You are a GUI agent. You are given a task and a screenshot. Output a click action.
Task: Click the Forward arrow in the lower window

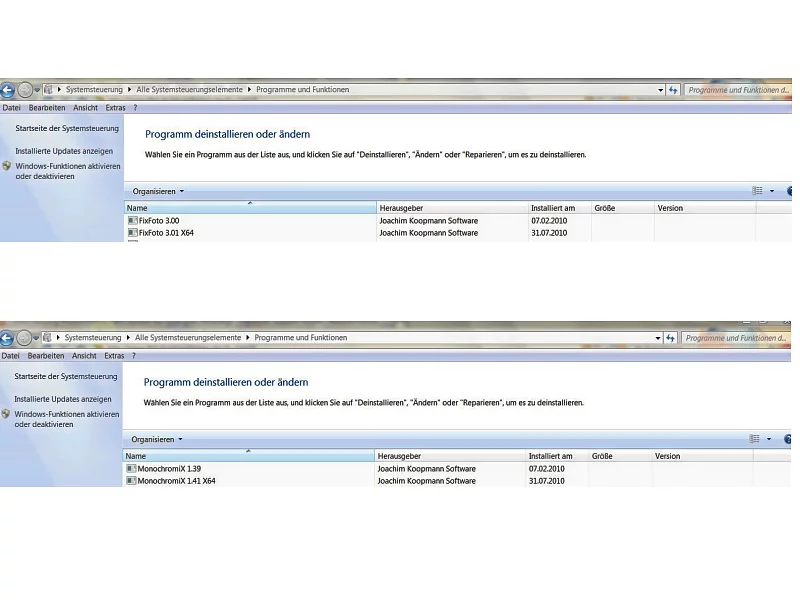23,338
